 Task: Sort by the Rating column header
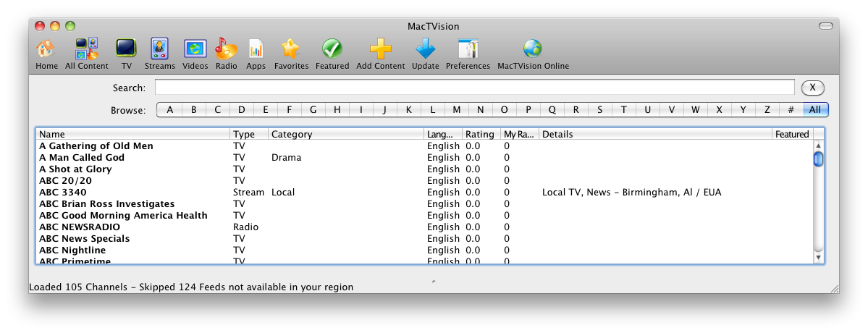[481, 134]
